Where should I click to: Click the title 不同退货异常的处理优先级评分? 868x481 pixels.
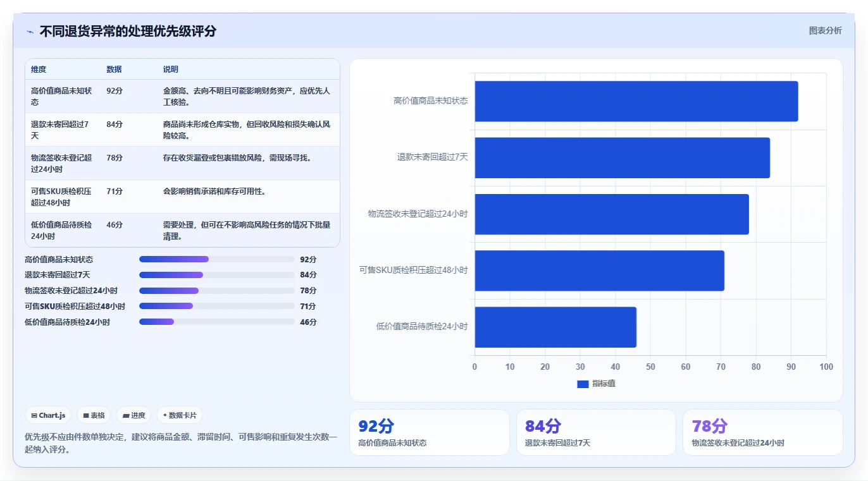(128, 31)
